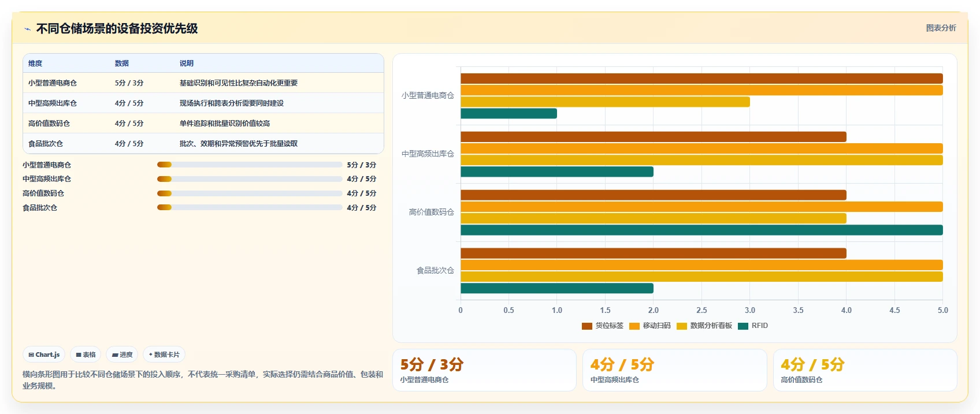This screenshot has height=414, width=980.
Task: Click the 维度 column header
Action: [x=35, y=64]
